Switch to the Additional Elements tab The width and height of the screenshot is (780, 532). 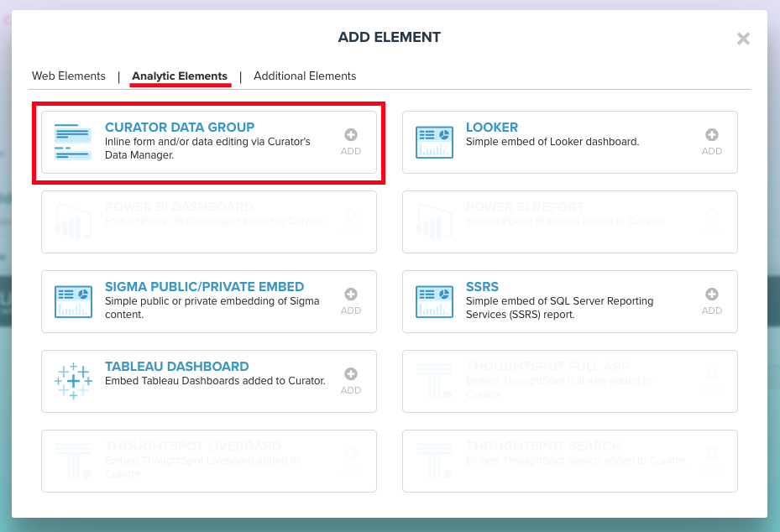click(304, 76)
